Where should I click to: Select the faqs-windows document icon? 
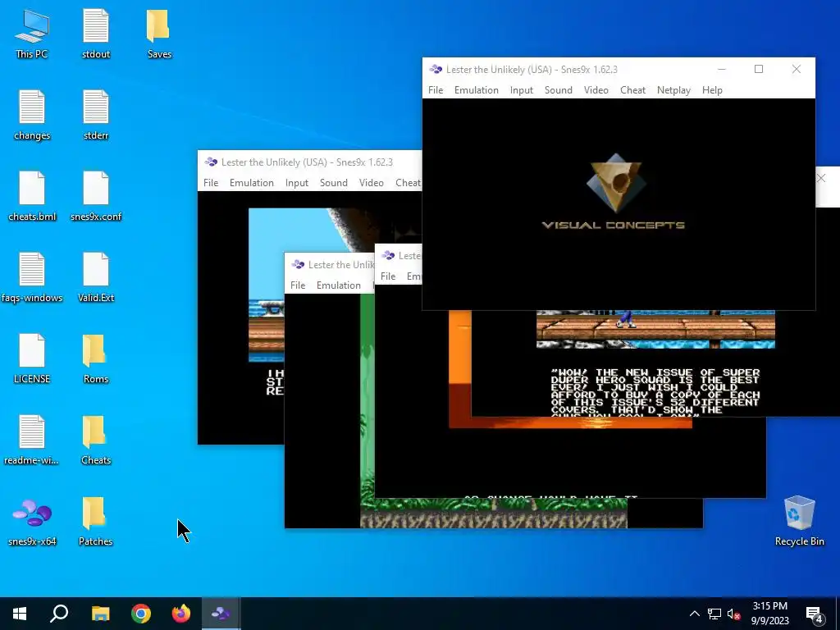click(32, 277)
